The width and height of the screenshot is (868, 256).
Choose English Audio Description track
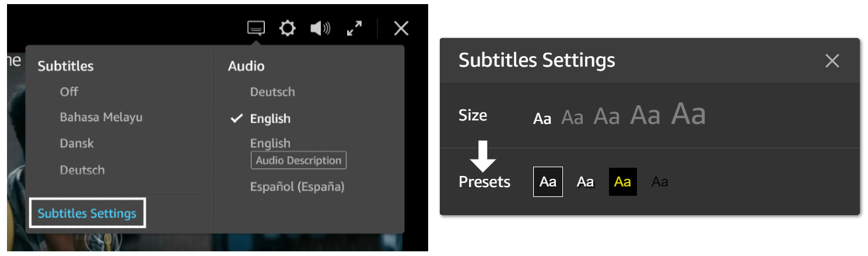point(298,153)
